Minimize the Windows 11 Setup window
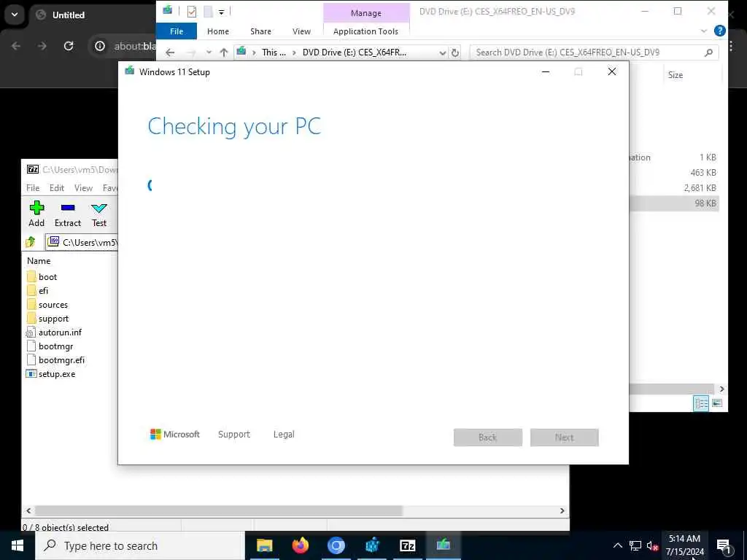This screenshot has height=560, width=747. (x=546, y=72)
